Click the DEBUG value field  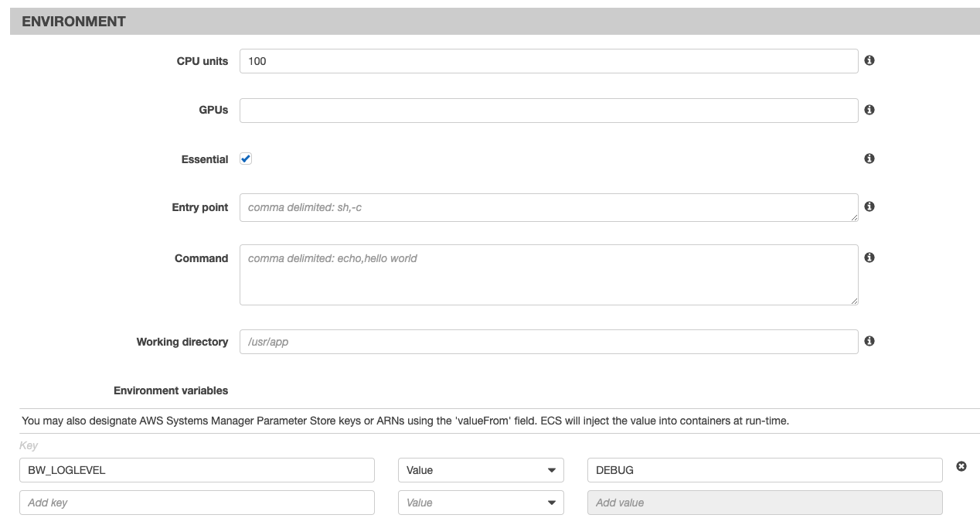(x=764, y=470)
